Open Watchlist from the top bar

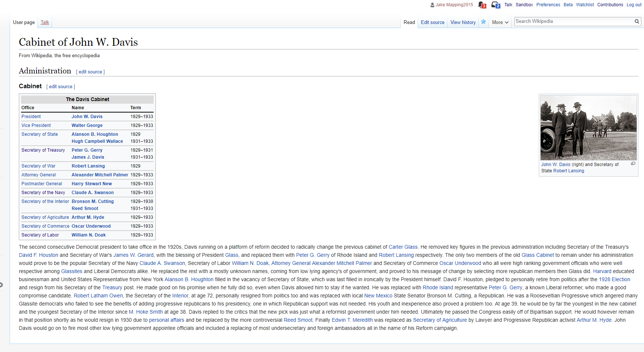point(585,5)
